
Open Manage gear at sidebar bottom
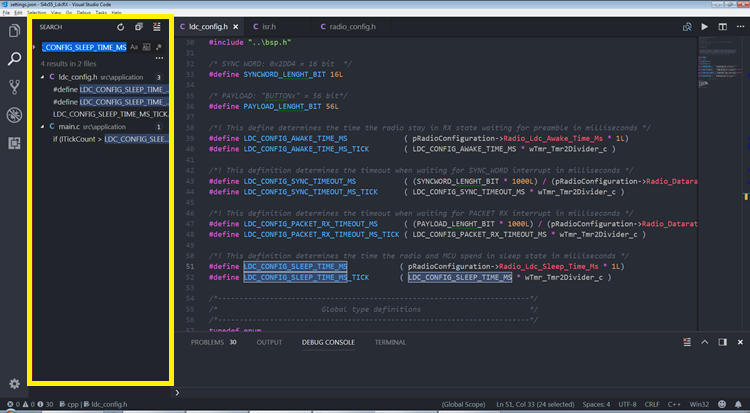(15, 383)
